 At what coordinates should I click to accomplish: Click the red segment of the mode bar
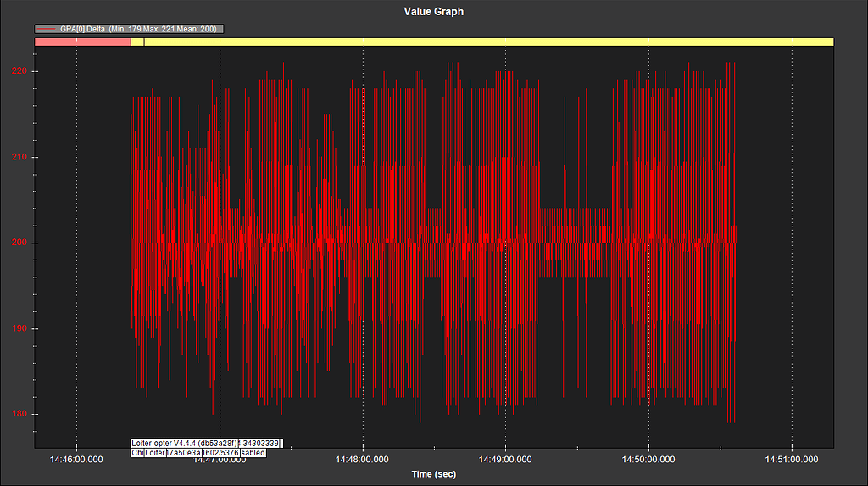pos(82,42)
